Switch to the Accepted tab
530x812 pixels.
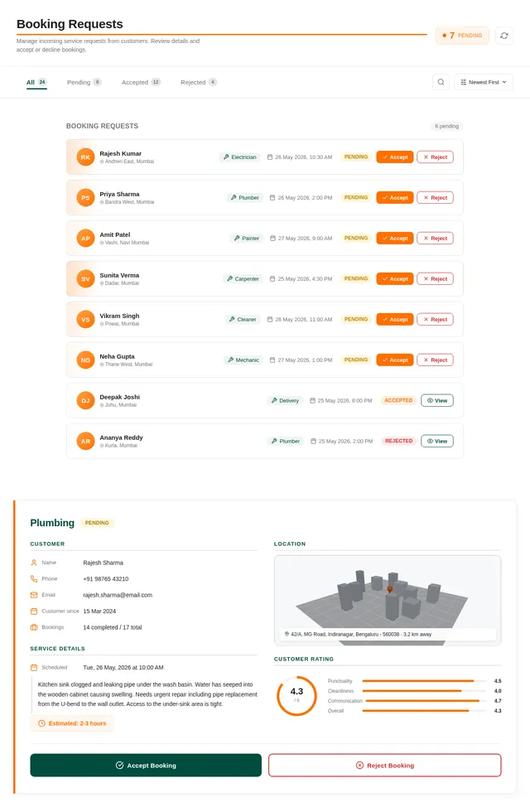pyautogui.click(x=142, y=82)
